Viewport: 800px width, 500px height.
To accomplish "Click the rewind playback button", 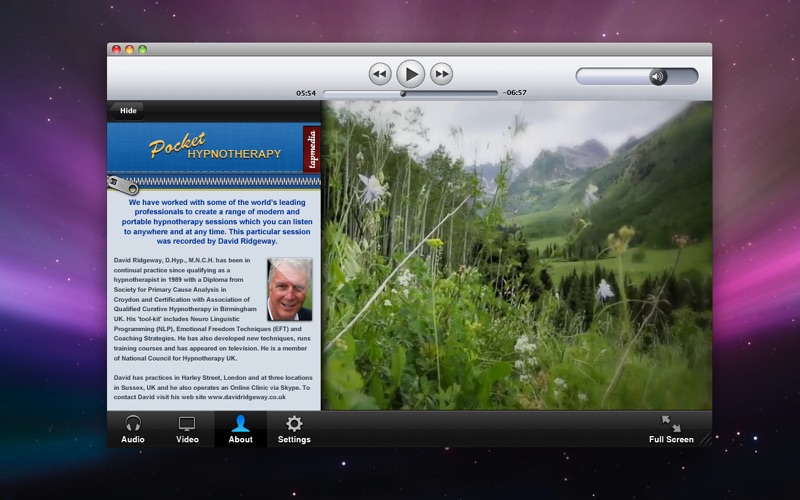I will [380, 74].
